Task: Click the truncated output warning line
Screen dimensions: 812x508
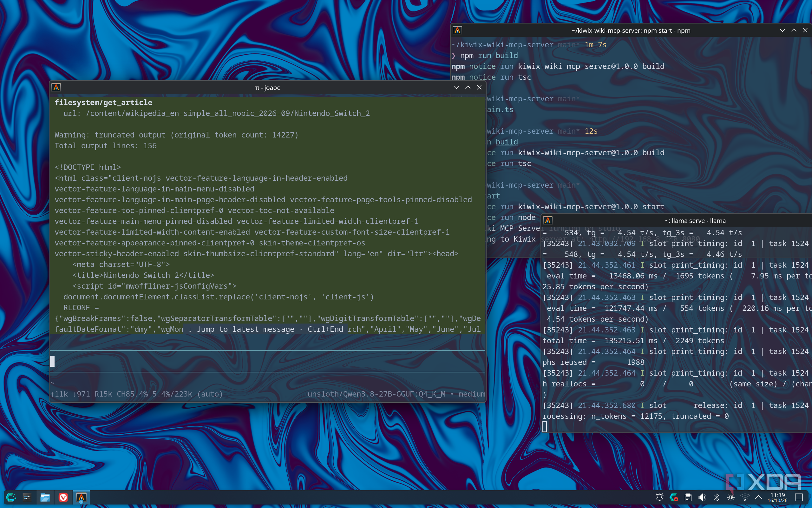Action: tap(176, 135)
